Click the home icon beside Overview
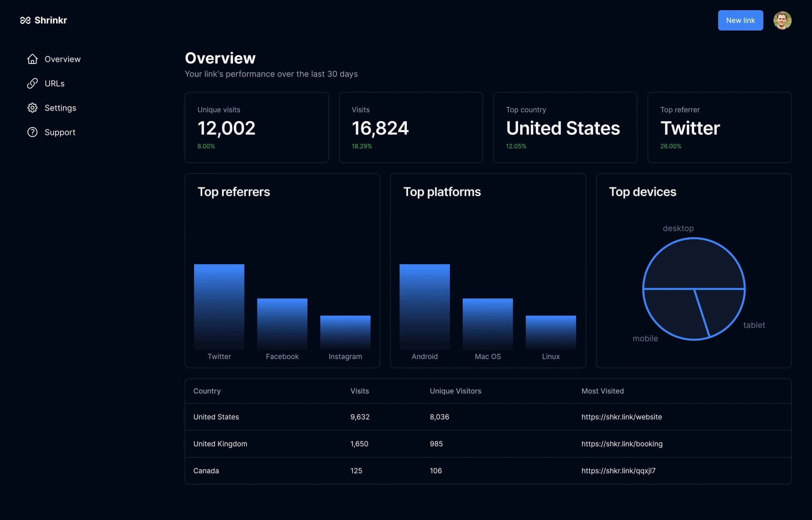 pos(33,59)
